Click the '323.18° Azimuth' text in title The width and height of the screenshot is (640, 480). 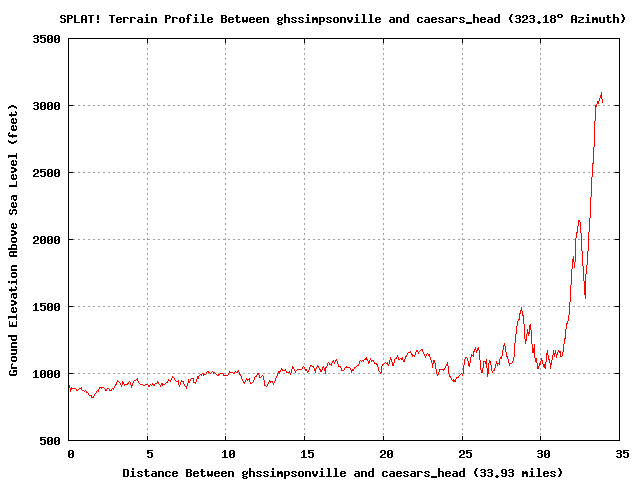click(567, 19)
